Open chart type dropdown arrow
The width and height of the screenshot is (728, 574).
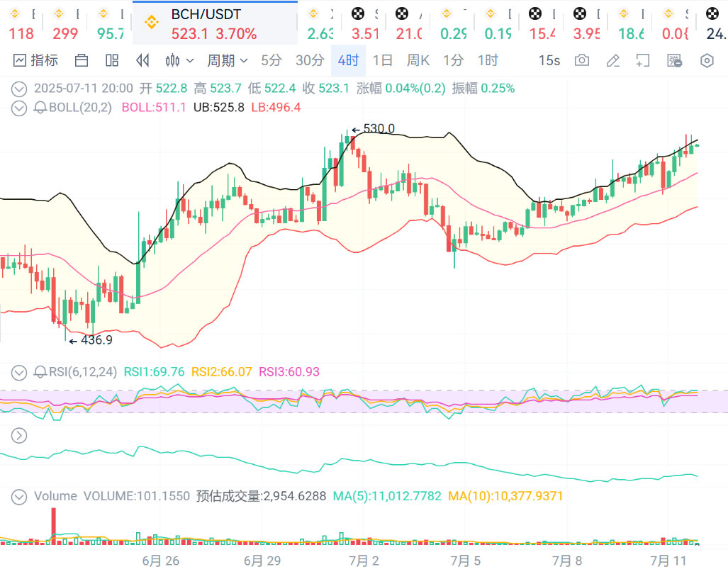[x=189, y=61]
